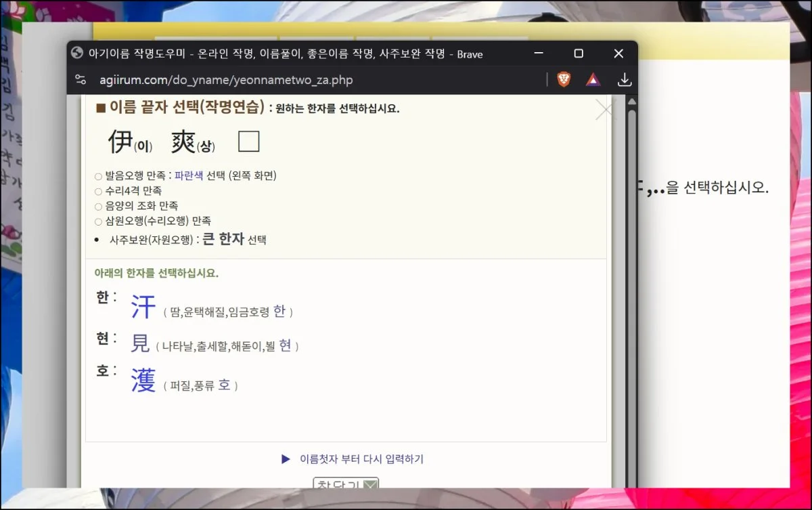Viewport: 812px width, 510px height.
Task: Click the vertical scrollbar of the popup
Action: point(631,271)
